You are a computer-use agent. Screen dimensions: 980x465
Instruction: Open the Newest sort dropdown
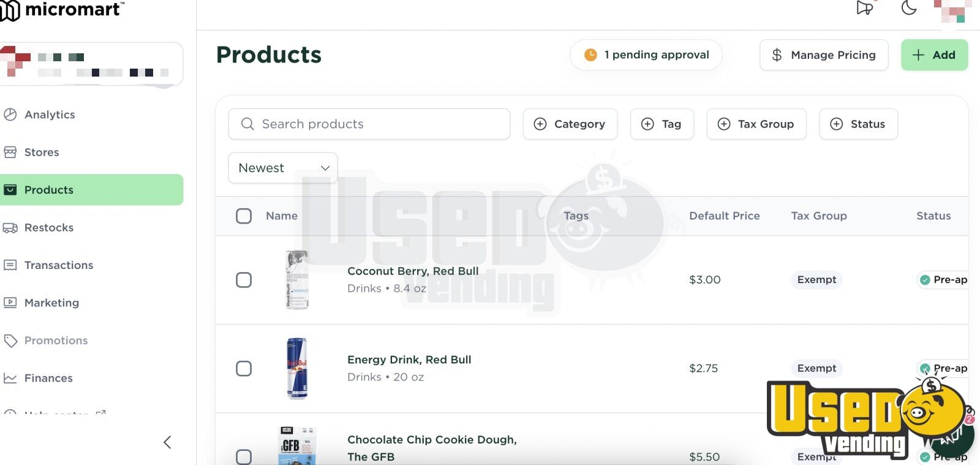[x=282, y=168]
